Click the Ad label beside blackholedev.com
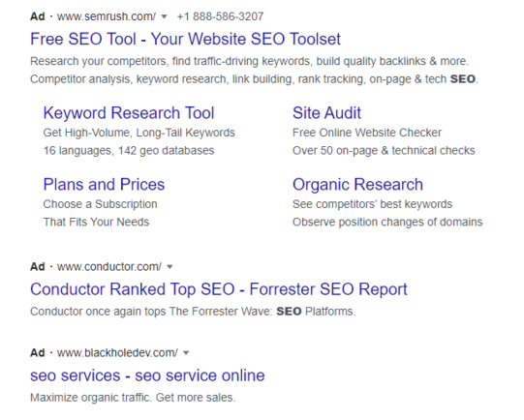 pos(38,353)
